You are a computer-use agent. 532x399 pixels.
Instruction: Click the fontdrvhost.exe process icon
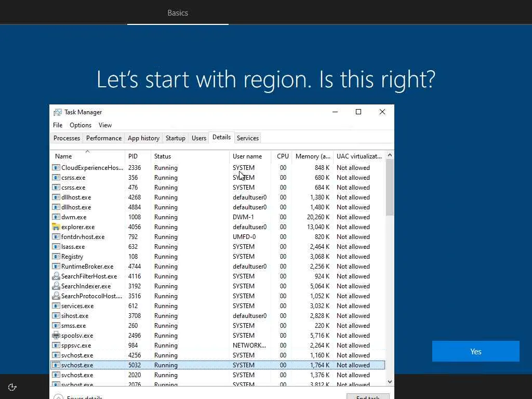point(56,237)
